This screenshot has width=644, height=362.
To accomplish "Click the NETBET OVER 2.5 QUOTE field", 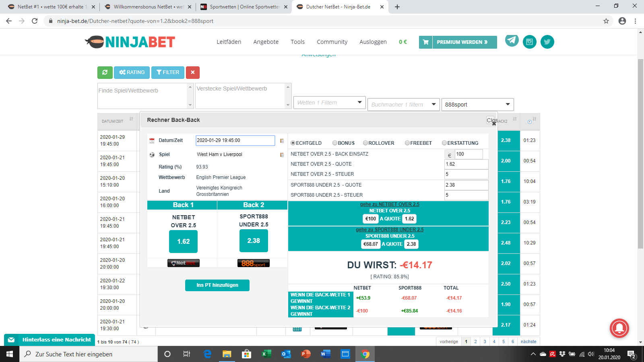I will click(x=466, y=164).
